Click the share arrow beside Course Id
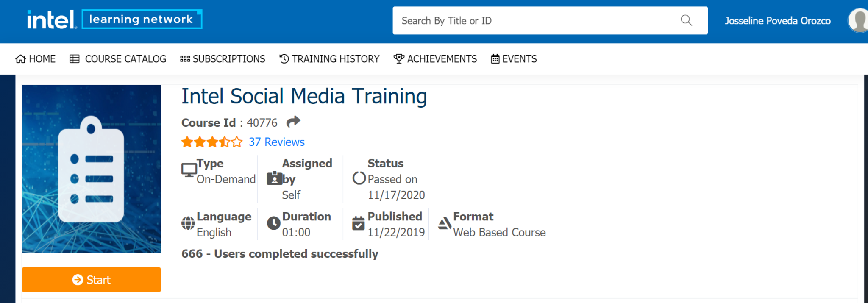The width and height of the screenshot is (868, 303). [x=293, y=122]
